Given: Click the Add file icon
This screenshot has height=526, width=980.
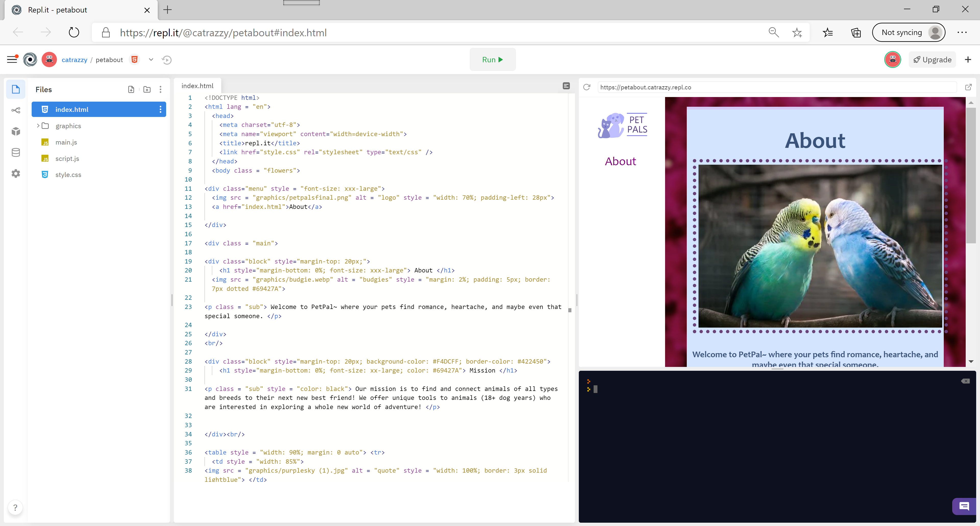Looking at the screenshot, I should (131, 89).
